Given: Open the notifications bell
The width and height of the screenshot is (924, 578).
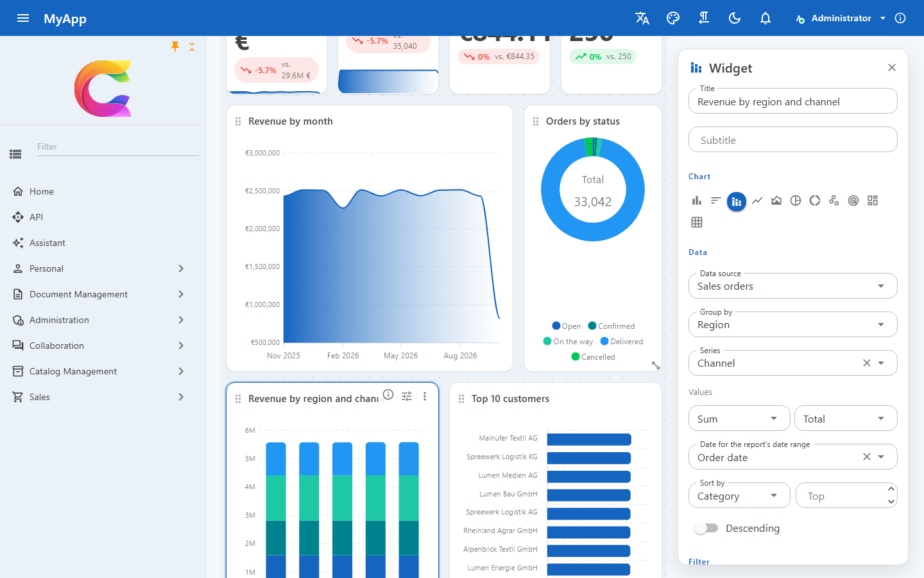Looking at the screenshot, I should [x=766, y=18].
